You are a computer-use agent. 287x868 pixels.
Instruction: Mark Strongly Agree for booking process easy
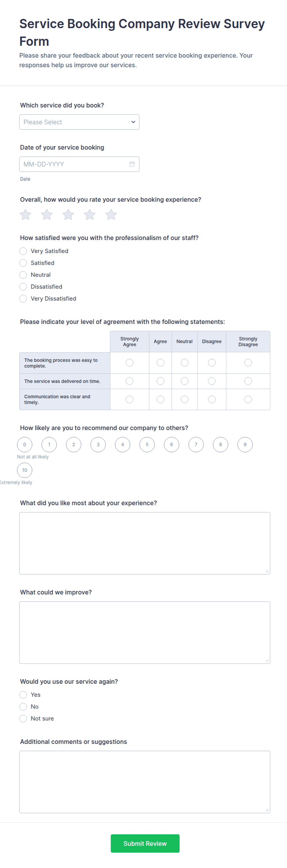(130, 362)
